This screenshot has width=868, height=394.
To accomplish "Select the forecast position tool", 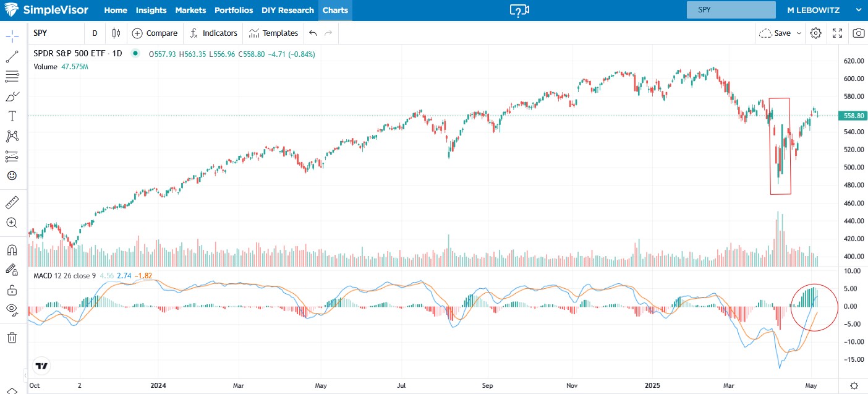I will point(12,156).
